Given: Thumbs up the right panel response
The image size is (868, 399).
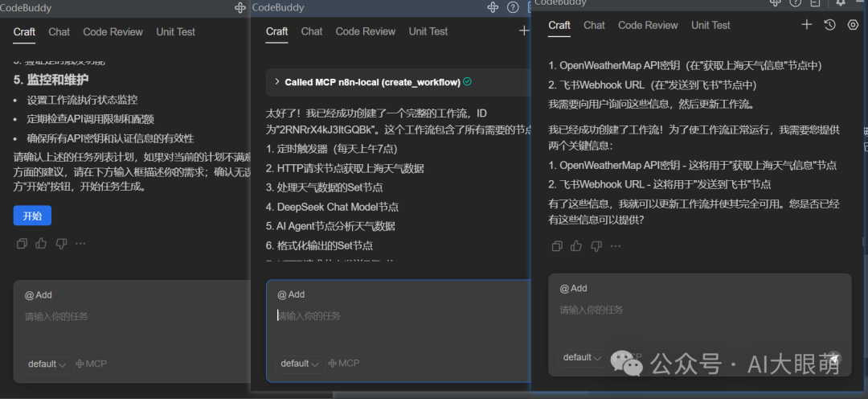Looking at the screenshot, I should [x=576, y=245].
